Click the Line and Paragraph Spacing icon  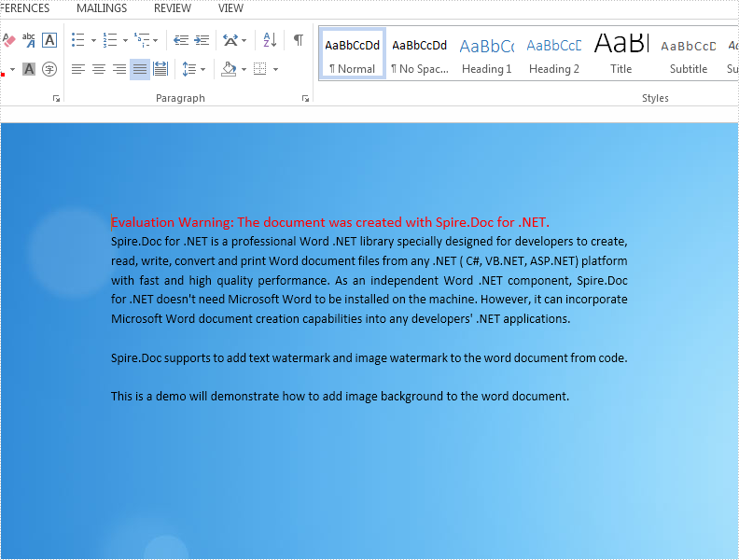189,69
